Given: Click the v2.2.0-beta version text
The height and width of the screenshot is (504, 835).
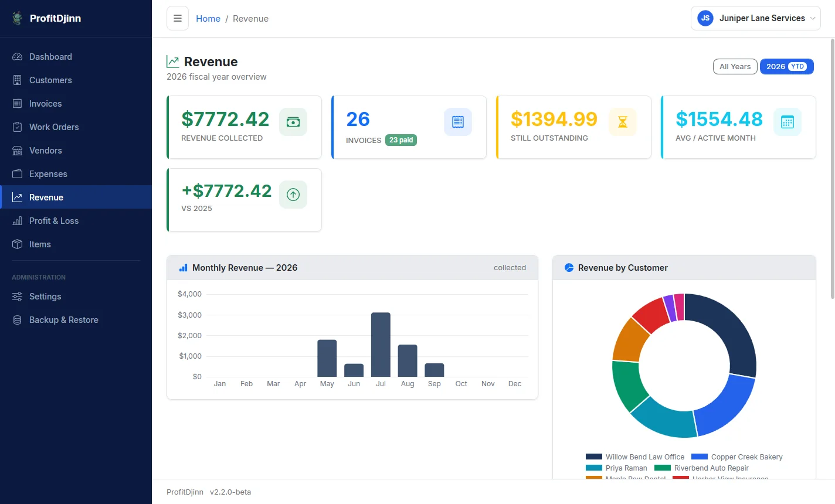Looking at the screenshot, I should click(230, 492).
